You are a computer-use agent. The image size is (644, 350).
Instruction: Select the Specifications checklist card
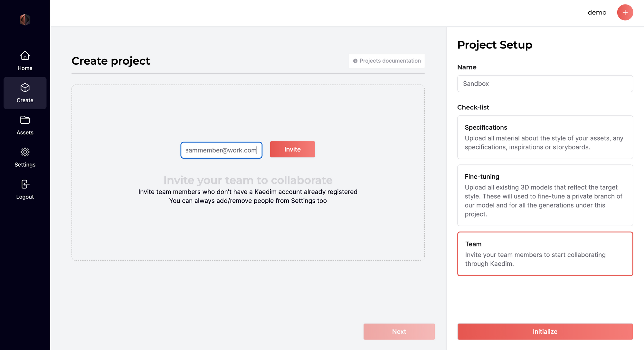(x=545, y=137)
